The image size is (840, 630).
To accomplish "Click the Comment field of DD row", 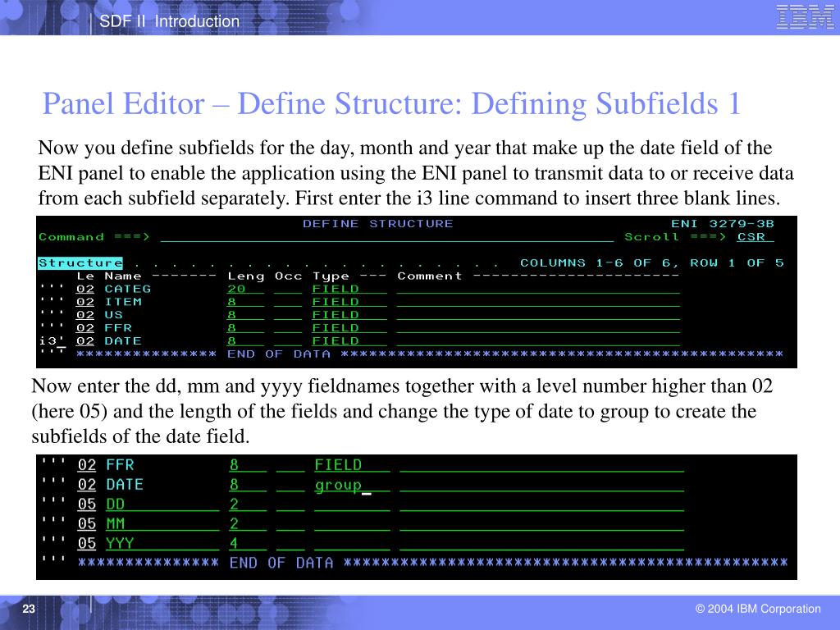I will click(x=541, y=504).
